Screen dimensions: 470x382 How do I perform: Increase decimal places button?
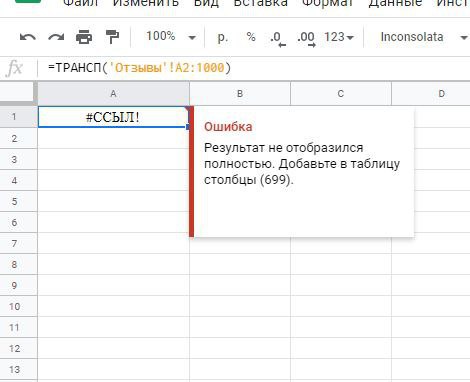(306, 38)
